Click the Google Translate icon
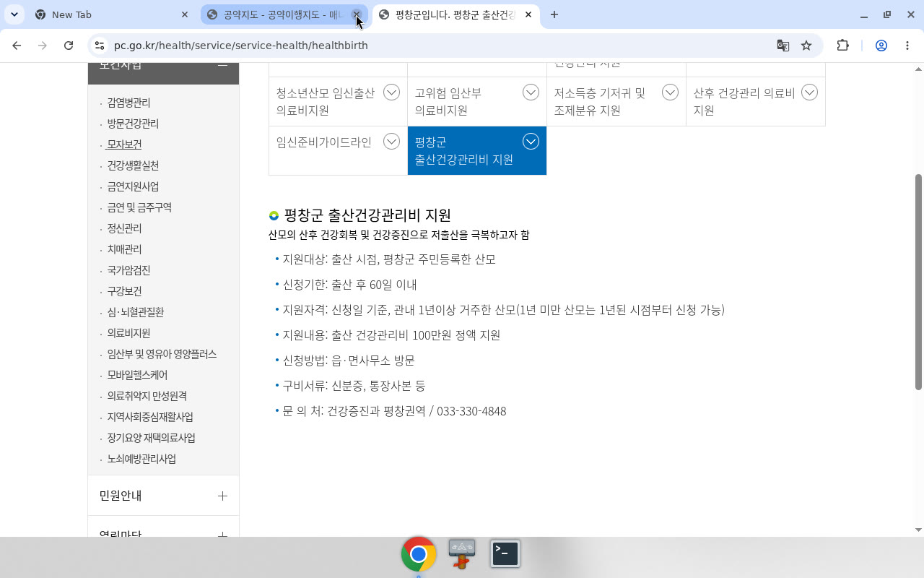This screenshot has width=924, height=578. tap(783, 46)
